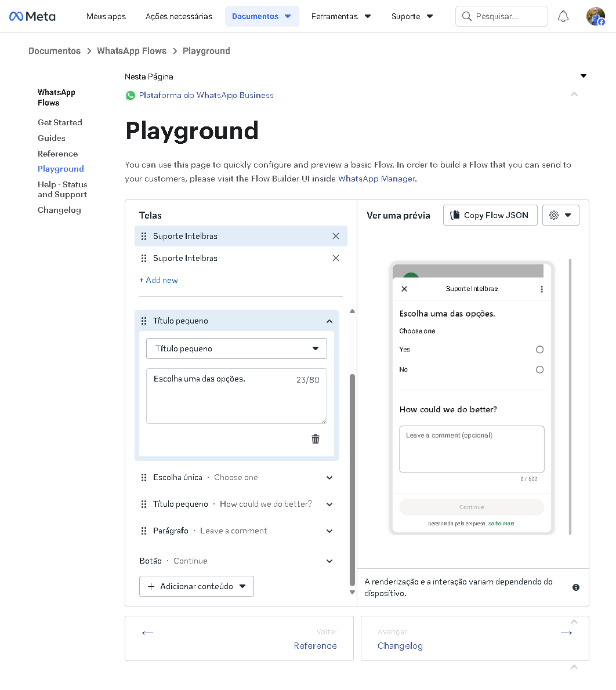
Task: Focus the Pesquisar search field
Action: (502, 16)
